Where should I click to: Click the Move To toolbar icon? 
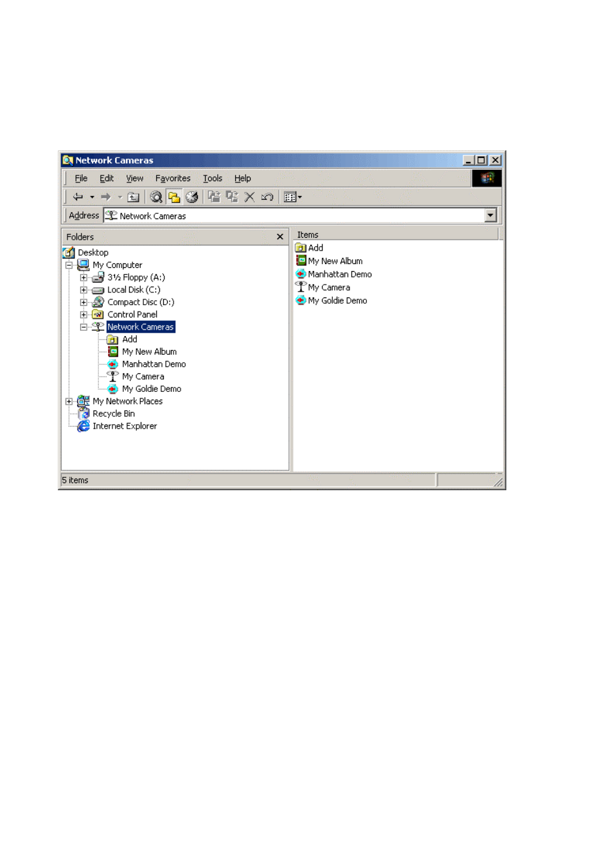(214, 197)
